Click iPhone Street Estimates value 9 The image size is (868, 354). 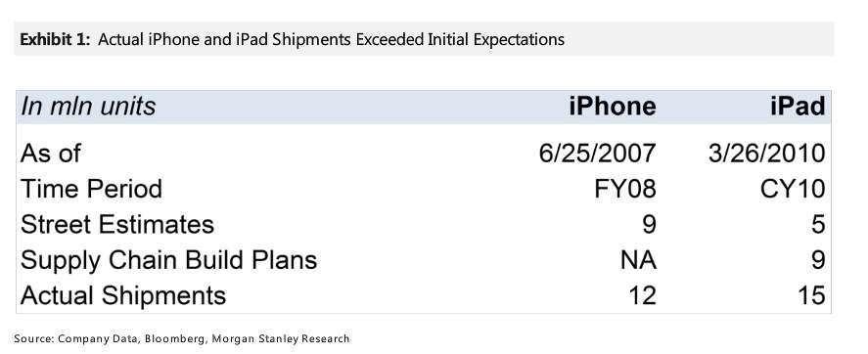coord(649,225)
